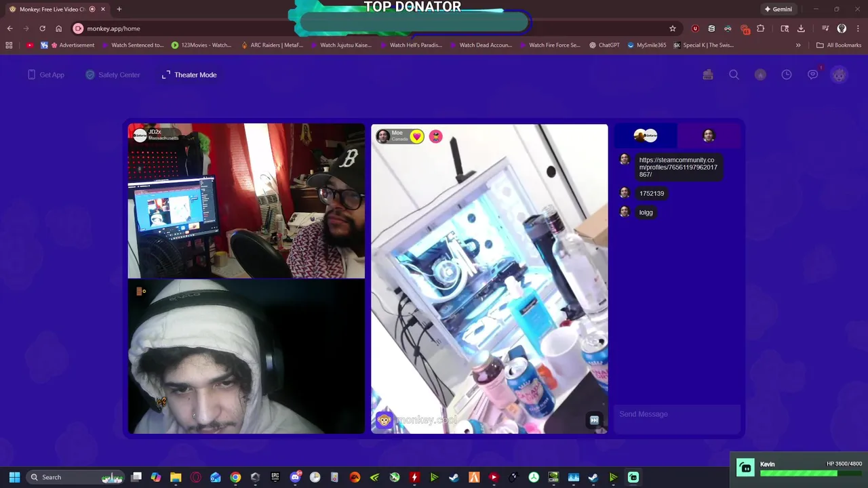Go back in browser history

(9, 28)
